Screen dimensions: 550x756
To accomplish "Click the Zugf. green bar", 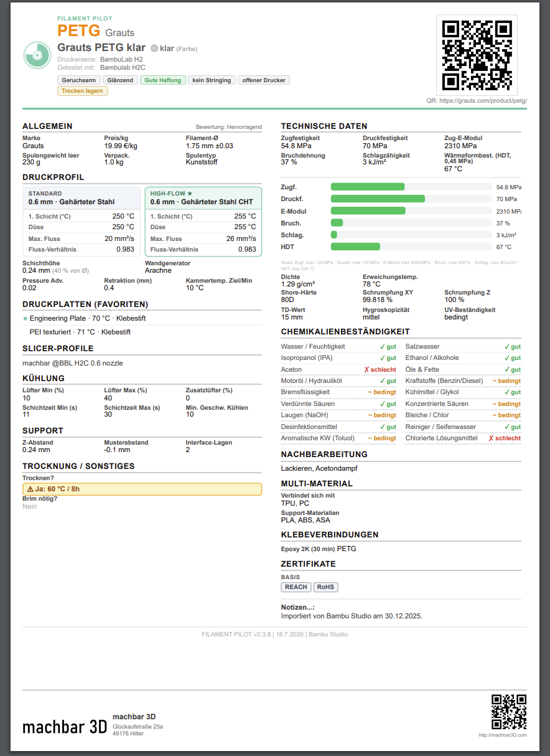I will point(368,187).
